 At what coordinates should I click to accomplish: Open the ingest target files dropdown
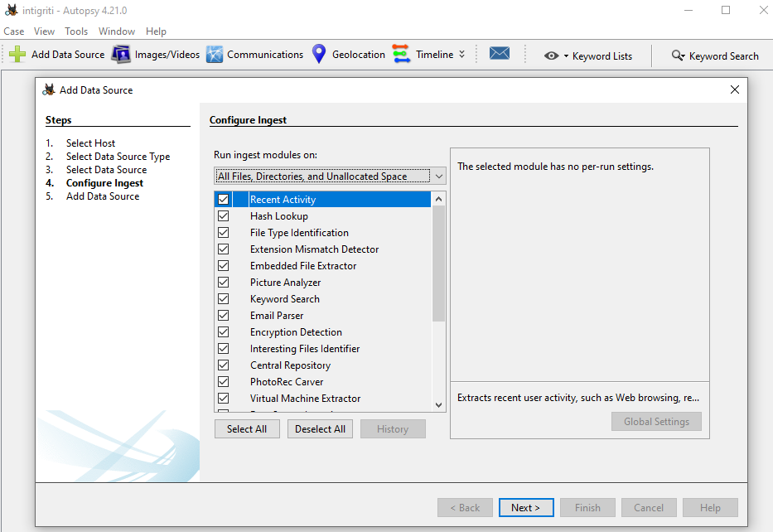coord(438,176)
